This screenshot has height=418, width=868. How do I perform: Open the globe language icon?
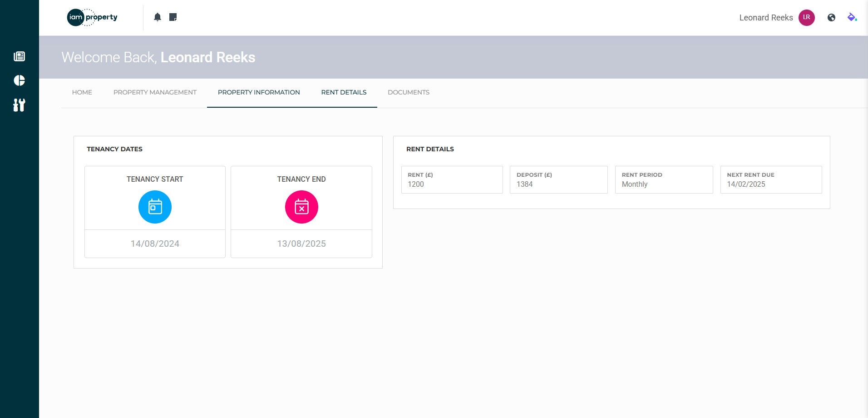pos(831,17)
